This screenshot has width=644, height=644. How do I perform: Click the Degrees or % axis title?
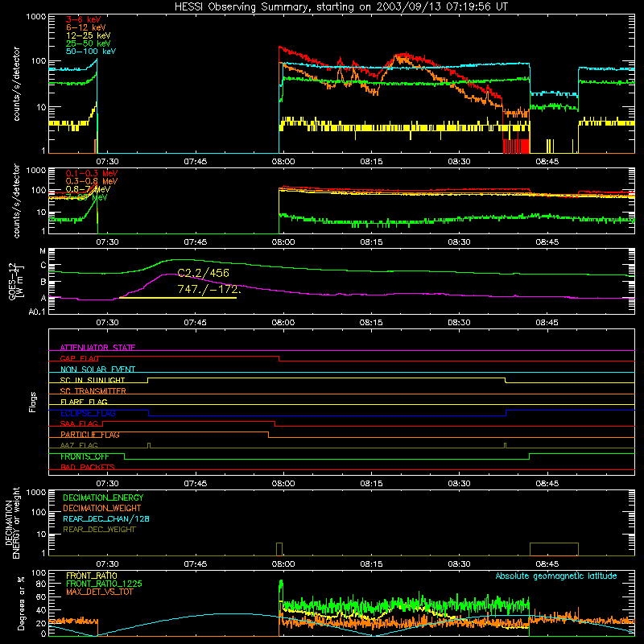21,603
